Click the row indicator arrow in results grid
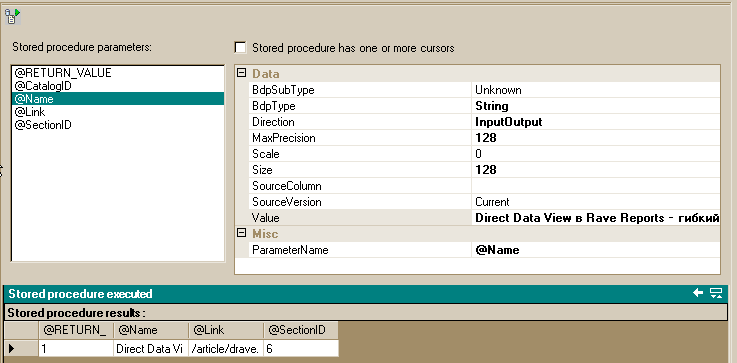737x363 pixels. tap(12, 349)
